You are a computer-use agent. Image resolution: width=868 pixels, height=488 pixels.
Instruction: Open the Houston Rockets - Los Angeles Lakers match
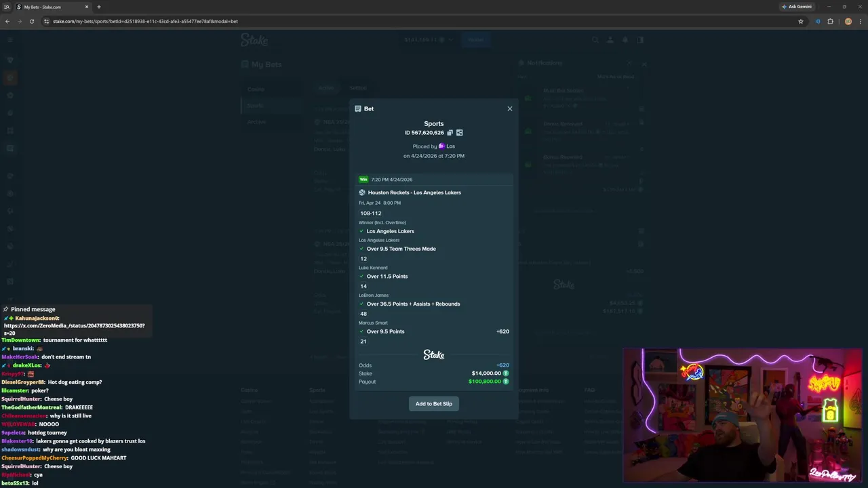pyautogui.click(x=414, y=192)
